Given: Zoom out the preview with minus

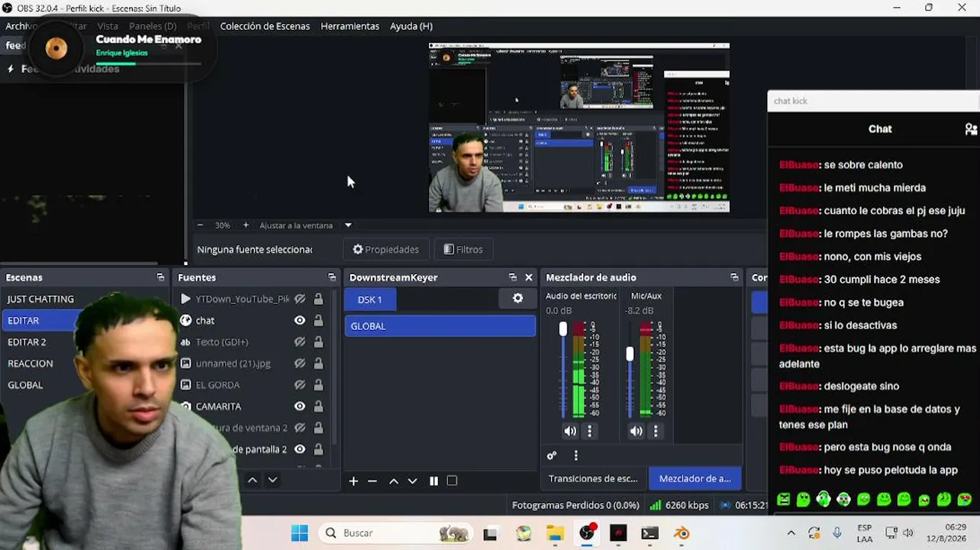Looking at the screenshot, I should pos(200,225).
